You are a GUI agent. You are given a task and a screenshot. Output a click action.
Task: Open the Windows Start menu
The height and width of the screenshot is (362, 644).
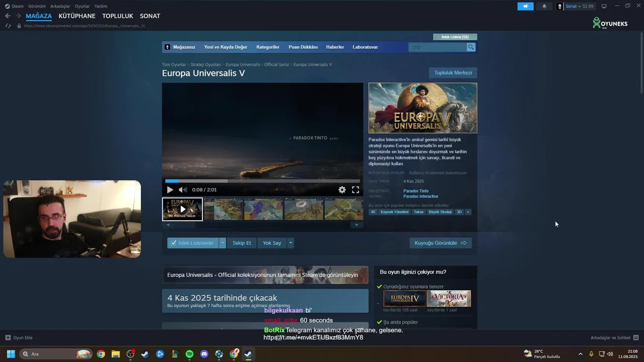click(x=11, y=354)
